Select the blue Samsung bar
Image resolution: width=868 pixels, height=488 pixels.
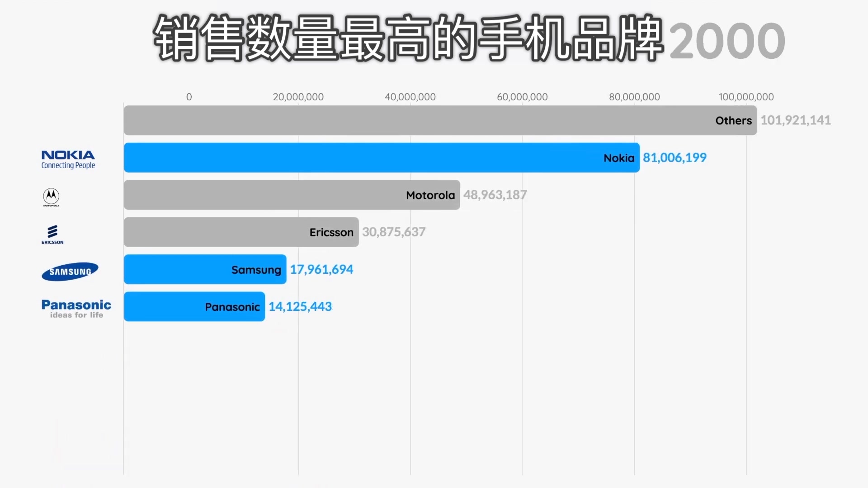tap(205, 269)
